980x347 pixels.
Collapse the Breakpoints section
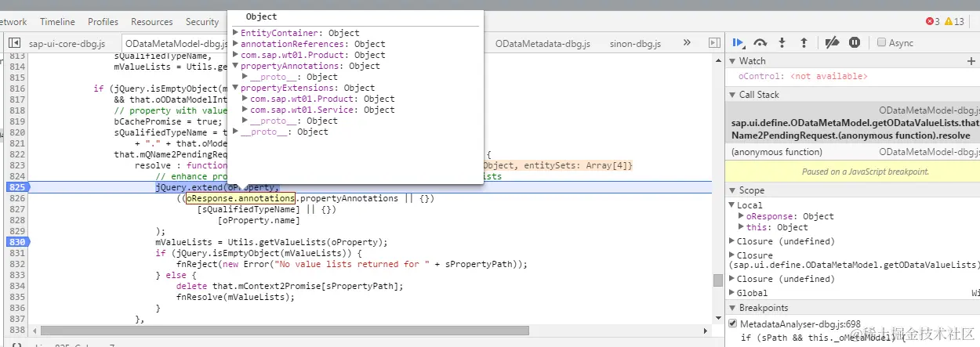tap(733, 308)
